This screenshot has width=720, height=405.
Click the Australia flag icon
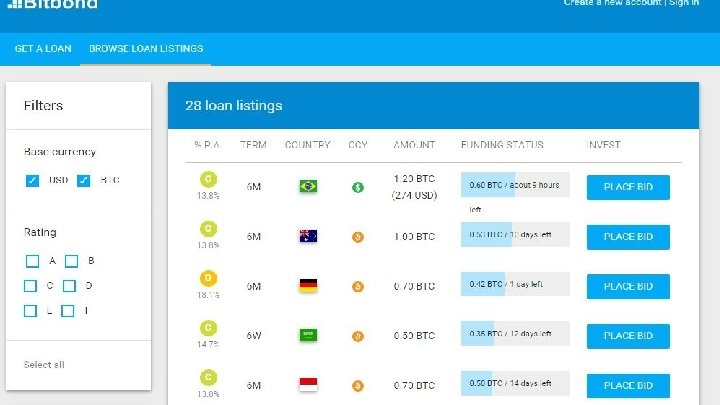(x=308, y=236)
